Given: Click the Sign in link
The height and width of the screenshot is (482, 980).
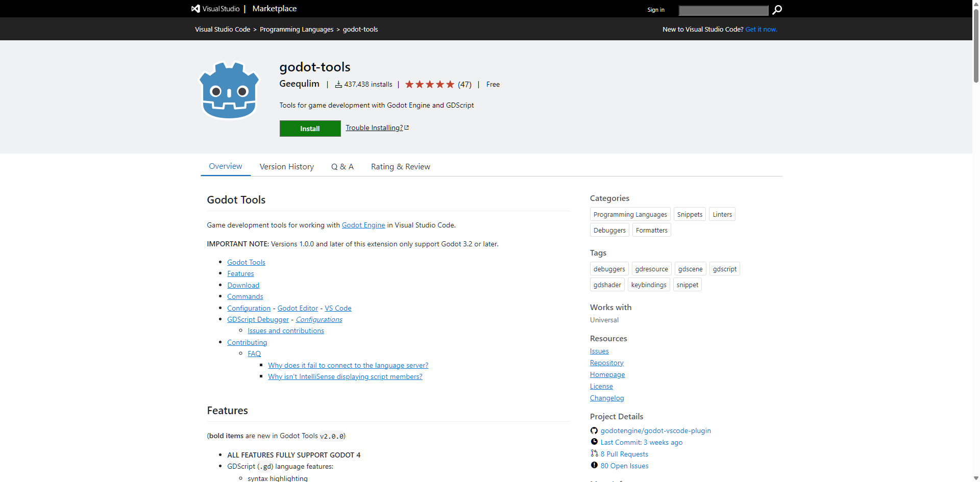Looking at the screenshot, I should [656, 10].
